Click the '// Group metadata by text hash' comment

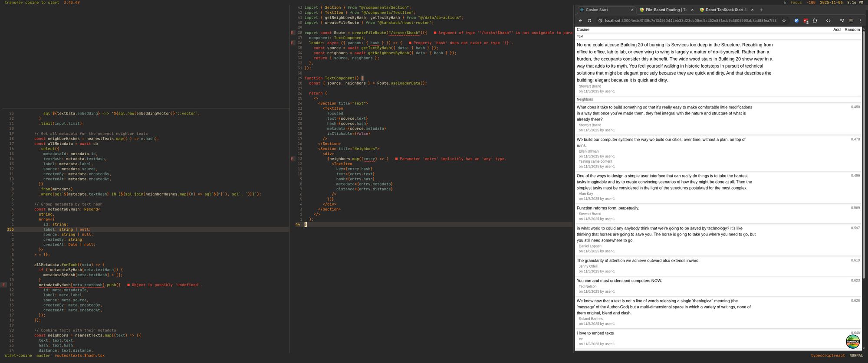click(68, 204)
